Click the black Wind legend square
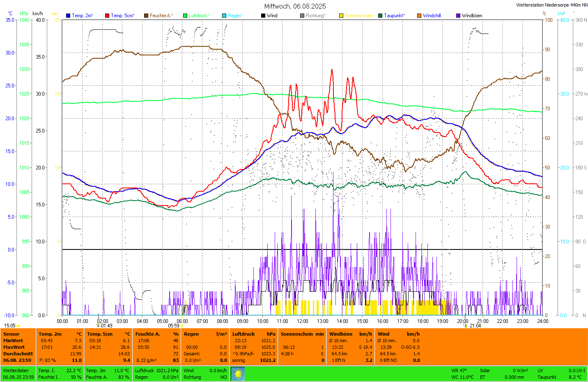 (x=263, y=16)
